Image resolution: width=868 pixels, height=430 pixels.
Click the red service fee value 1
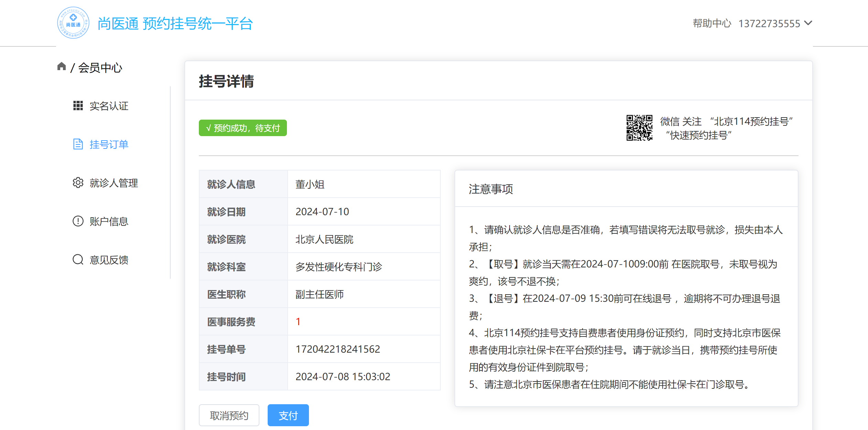tap(298, 322)
